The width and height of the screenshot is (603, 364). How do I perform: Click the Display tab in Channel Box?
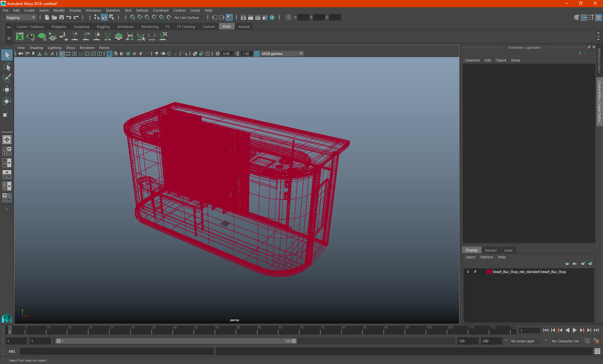[472, 250]
